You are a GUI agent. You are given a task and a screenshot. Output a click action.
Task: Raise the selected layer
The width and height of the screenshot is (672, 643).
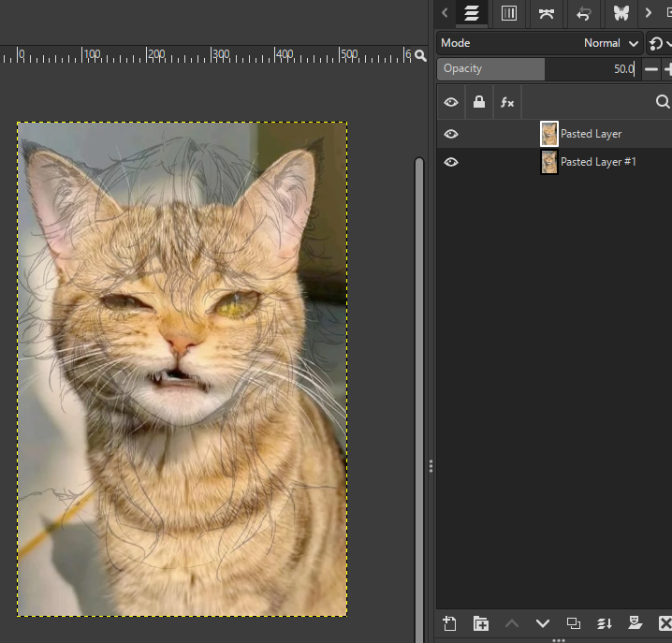tap(512, 623)
